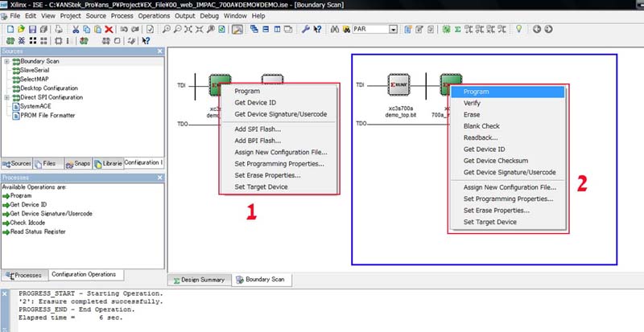Switch to the Snaps tab
The width and height of the screenshot is (644, 332).
pyautogui.click(x=78, y=163)
